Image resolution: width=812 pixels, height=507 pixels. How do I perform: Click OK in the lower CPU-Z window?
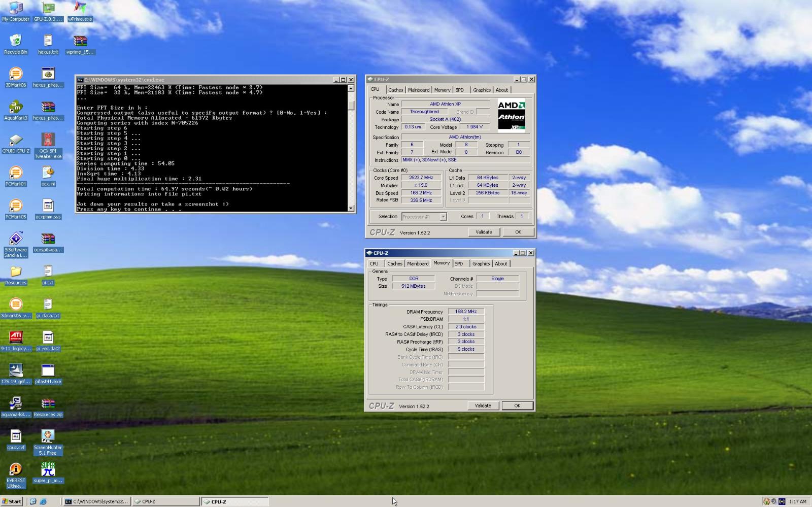517,405
